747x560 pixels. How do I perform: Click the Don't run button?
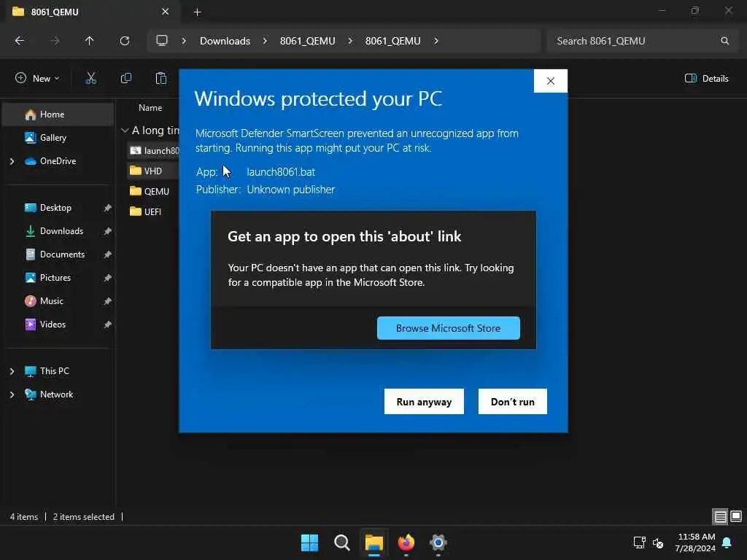pyautogui.click(x=512, y=402)
